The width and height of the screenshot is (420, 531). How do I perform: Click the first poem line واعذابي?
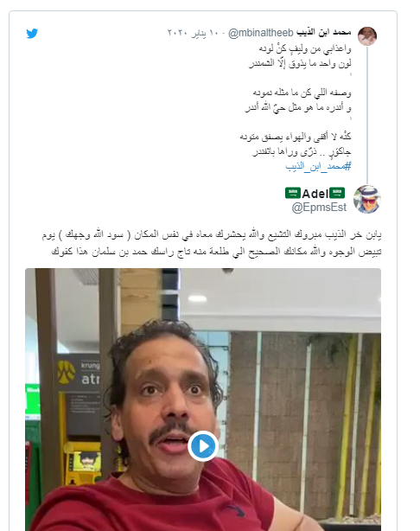pos(305,48)
